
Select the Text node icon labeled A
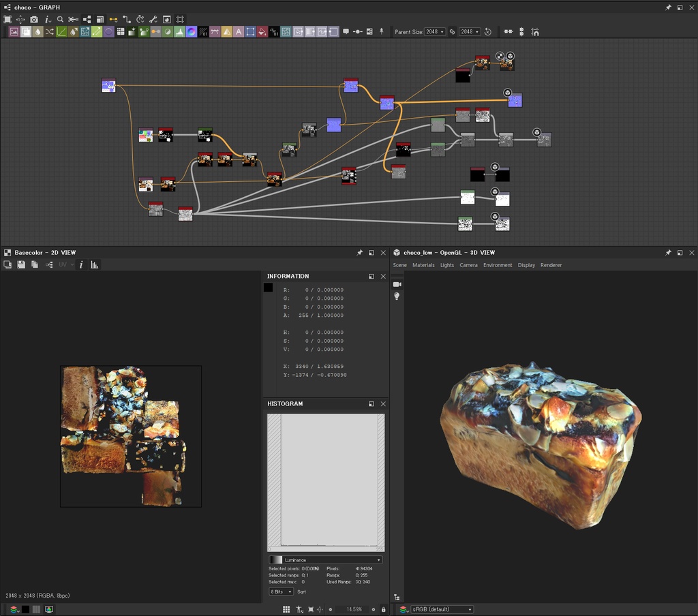click(239, 32)
